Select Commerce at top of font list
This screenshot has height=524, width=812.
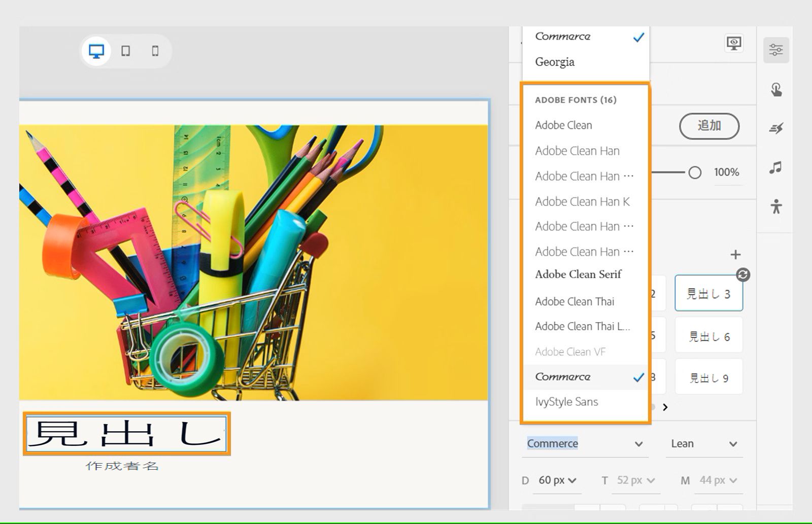[586, 37]
